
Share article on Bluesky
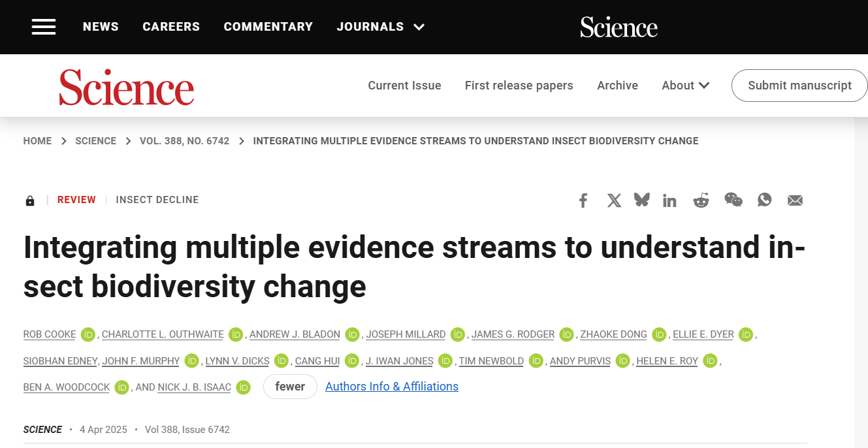[641, 200]
